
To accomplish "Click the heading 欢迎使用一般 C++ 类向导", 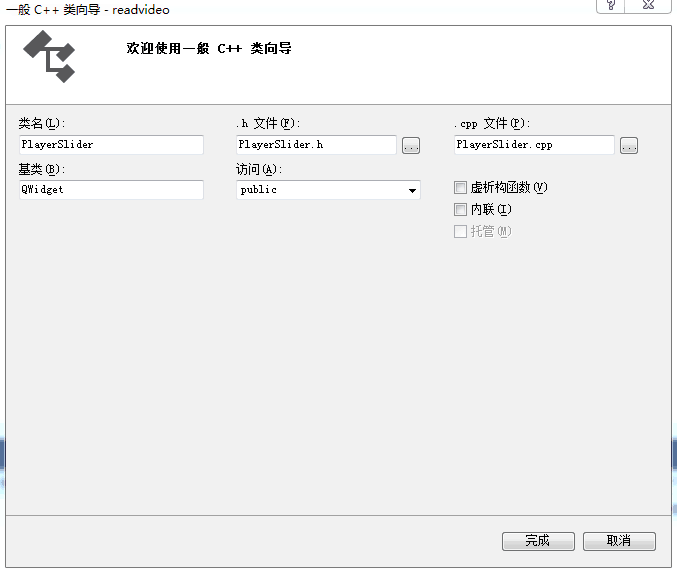I will coord(209,48).
